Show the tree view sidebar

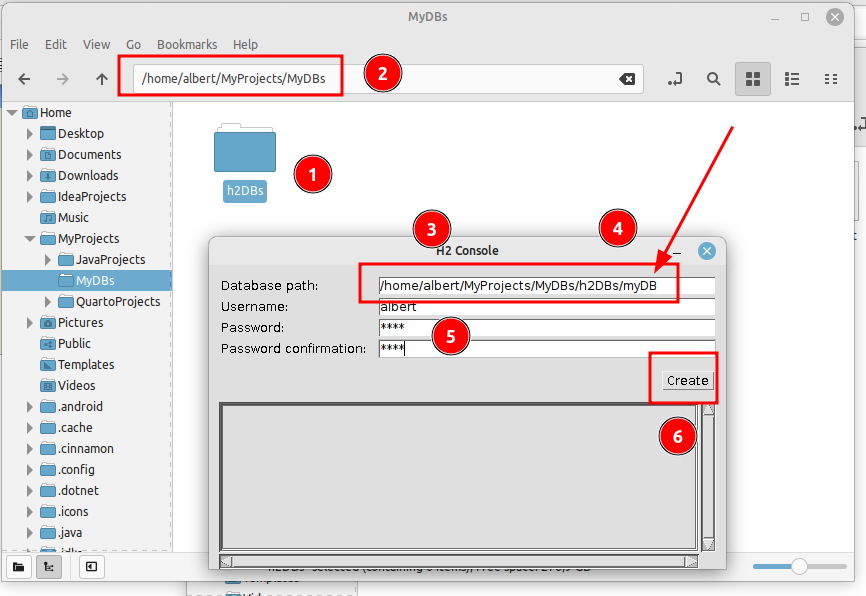coord(49,567)
